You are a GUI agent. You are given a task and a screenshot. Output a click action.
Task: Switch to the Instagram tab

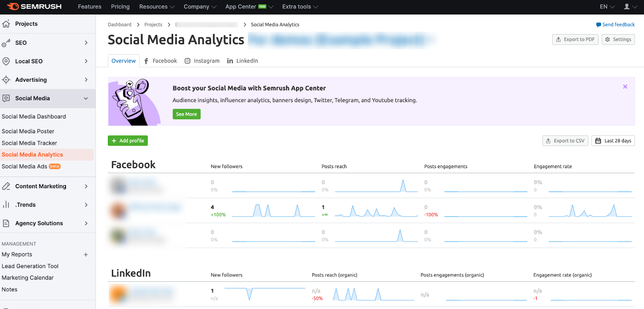tap(202, 61)
